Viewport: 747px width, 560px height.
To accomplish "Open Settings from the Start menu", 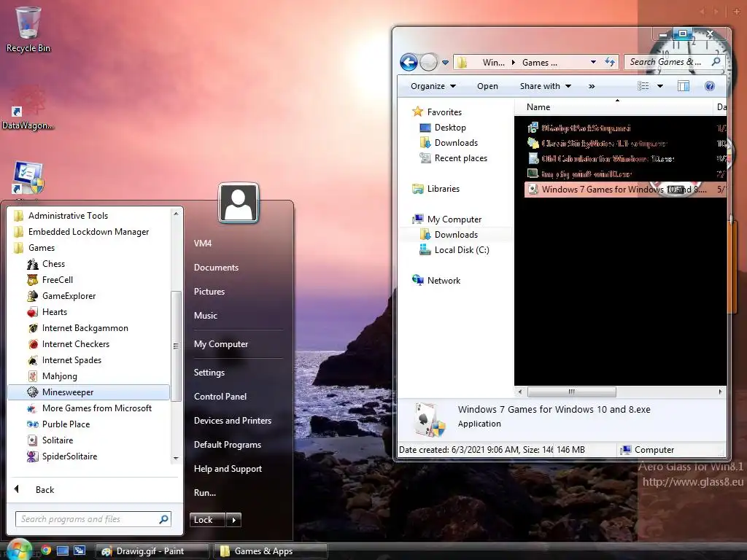I will point(209,373).
